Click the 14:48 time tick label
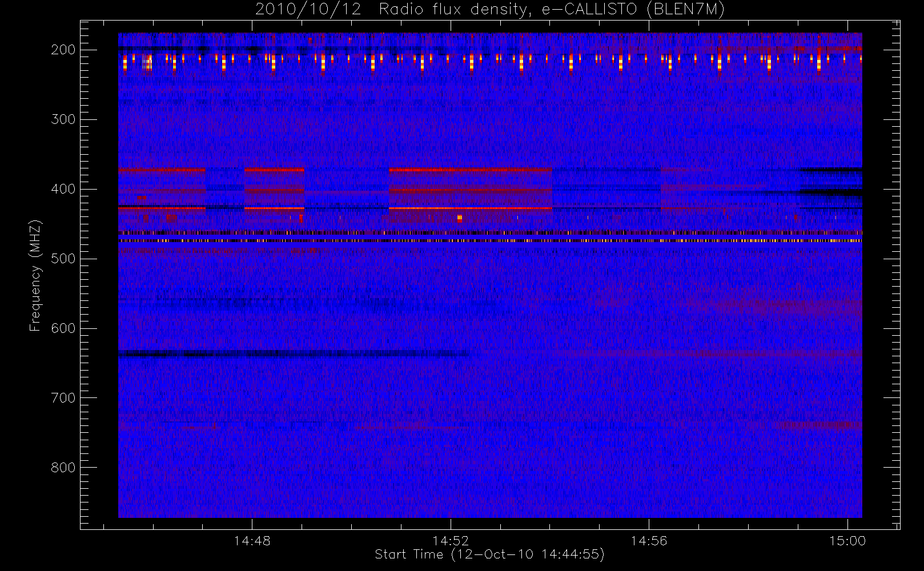Image resolution: width=924 pixels, height=571 pixels. tap(252, 541)
